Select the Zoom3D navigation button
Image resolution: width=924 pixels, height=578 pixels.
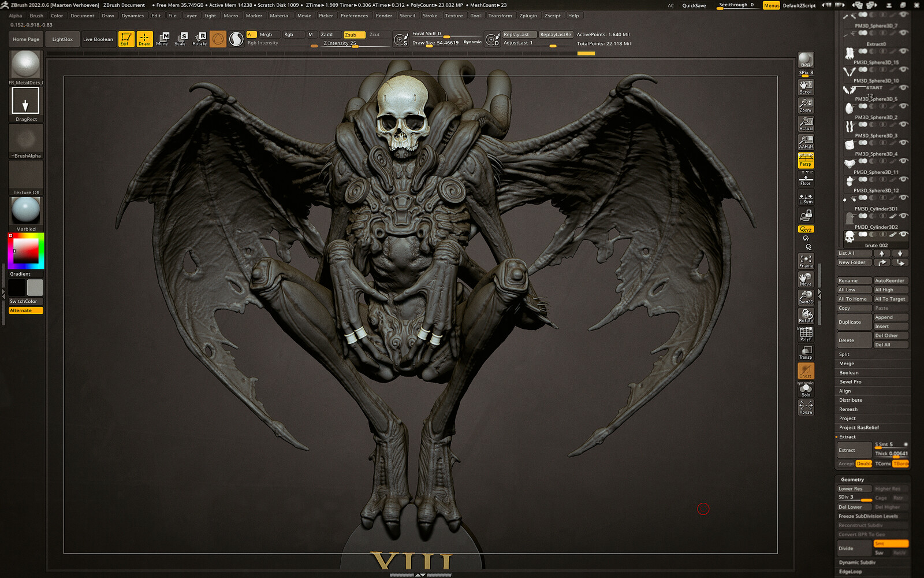[806, 297]
